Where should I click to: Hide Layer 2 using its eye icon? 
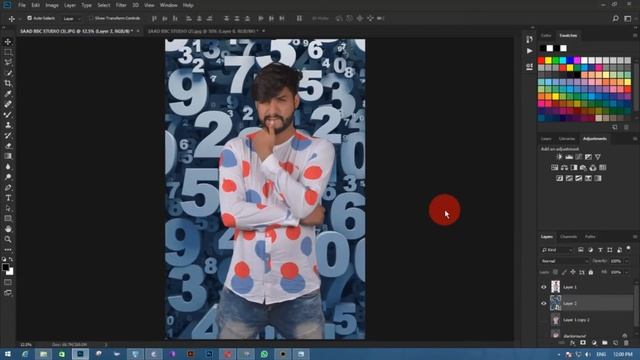click(544, 303)
